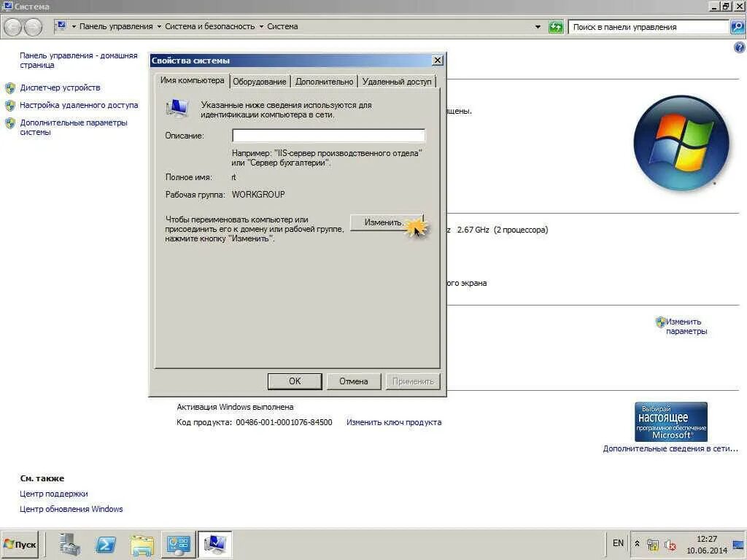Open Дополнительные сведения в сети link

click(x=670, y=448)
